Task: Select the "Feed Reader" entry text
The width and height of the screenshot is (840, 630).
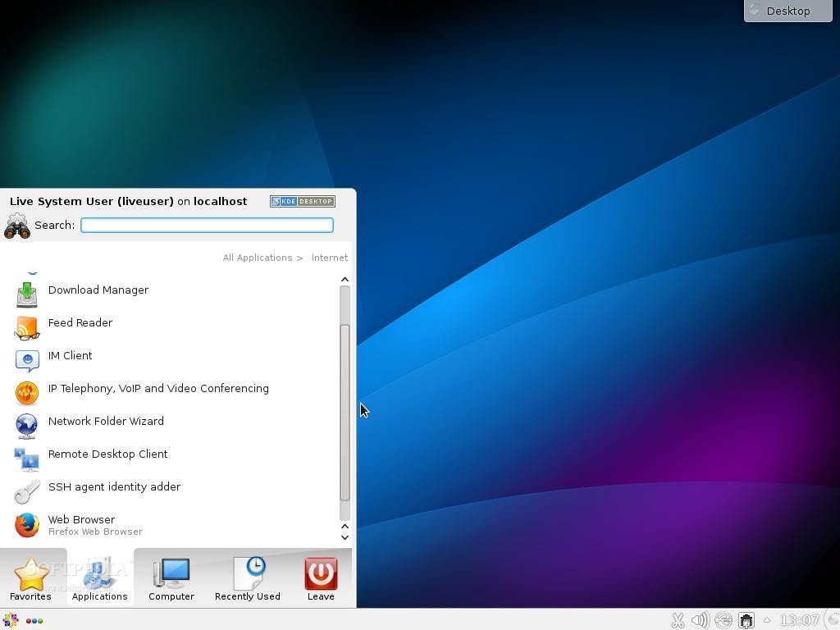Action: (x=80, y=322)
